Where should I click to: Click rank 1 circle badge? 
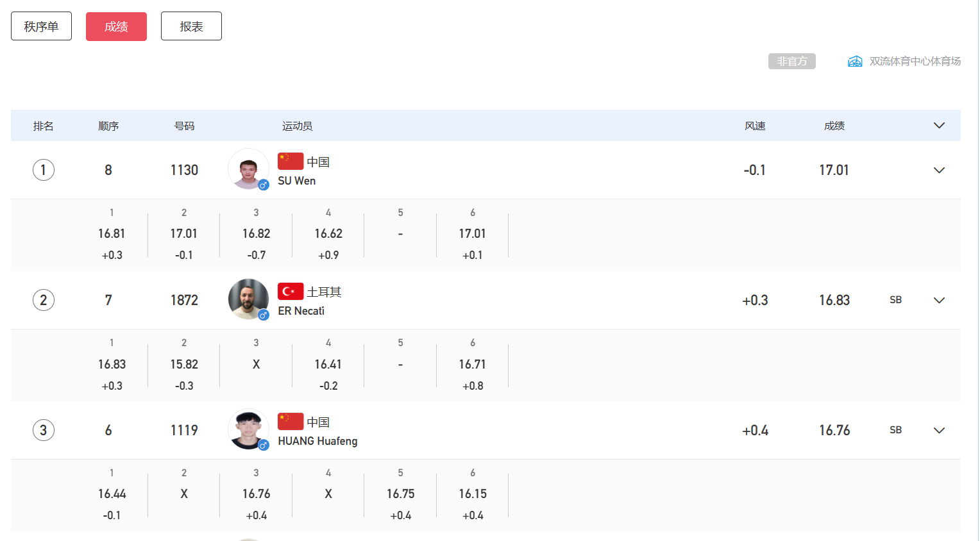(44, 170)
